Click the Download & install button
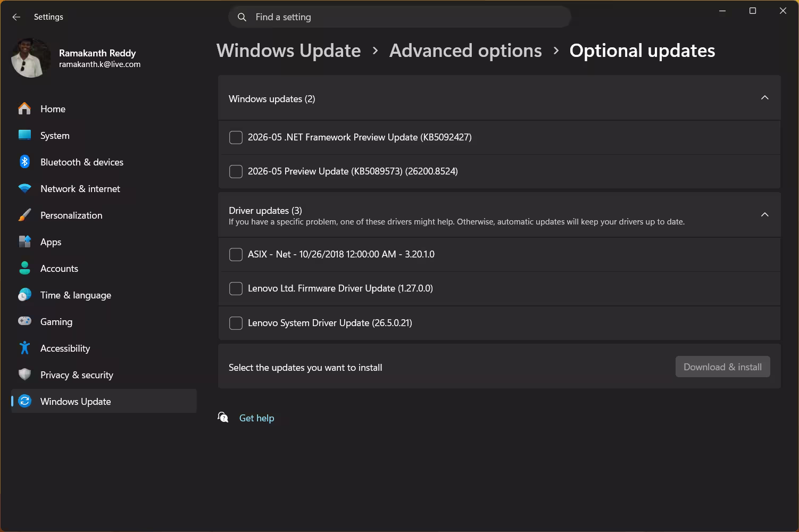Image resolution: width=799 pixels, height=532 pixels. (x=722, y=367)
